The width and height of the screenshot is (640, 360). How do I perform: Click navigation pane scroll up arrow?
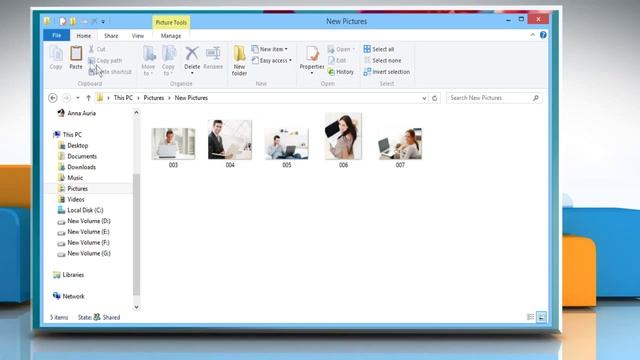point(136,112)
